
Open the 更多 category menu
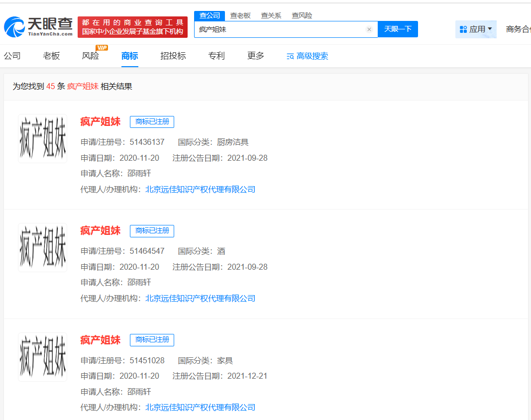coord(256,56)
